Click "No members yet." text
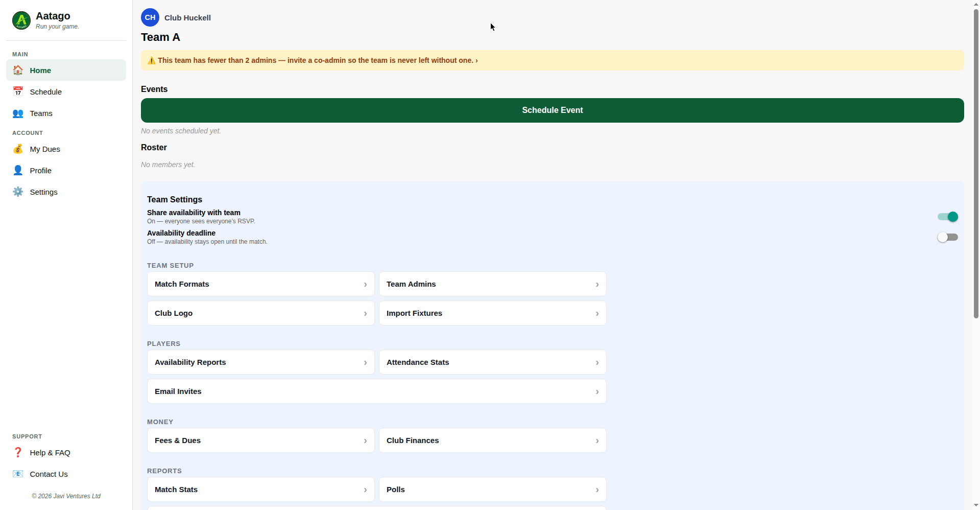 (168, 165)
